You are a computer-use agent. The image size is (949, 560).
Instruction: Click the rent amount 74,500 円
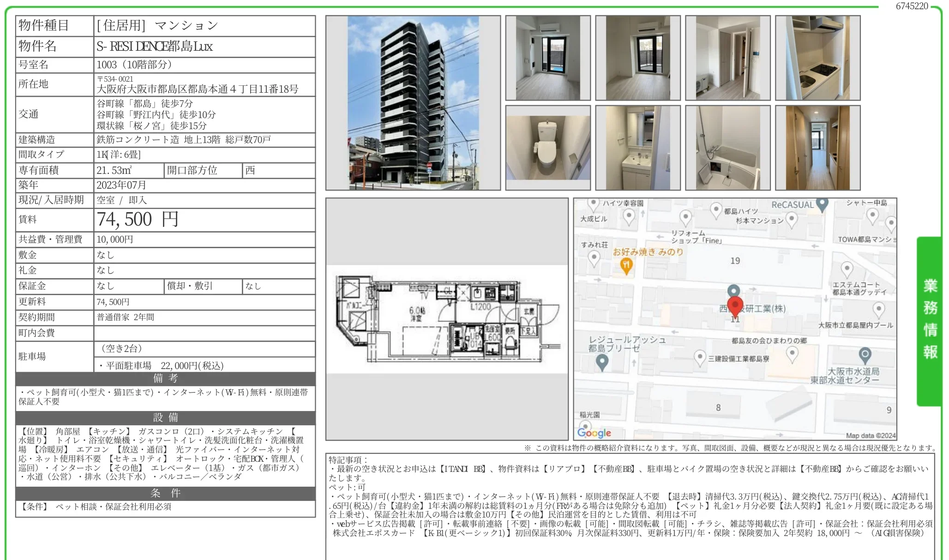coord(138,220)
